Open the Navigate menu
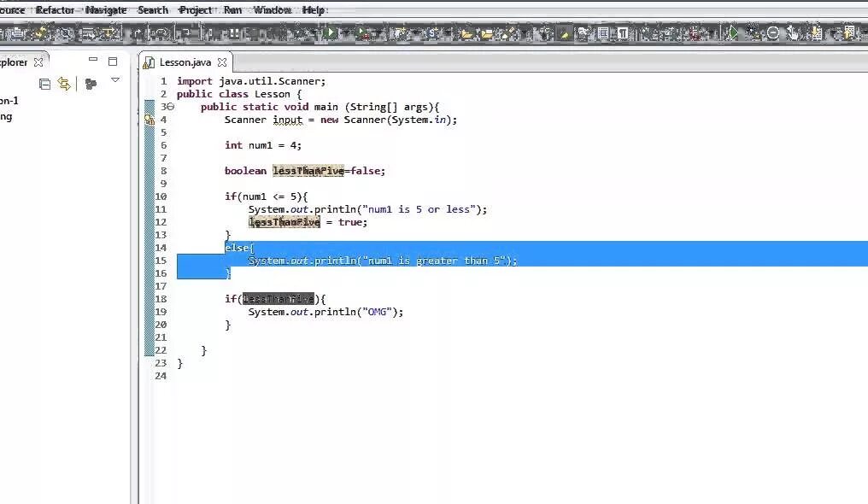 [x=106, y=10]
